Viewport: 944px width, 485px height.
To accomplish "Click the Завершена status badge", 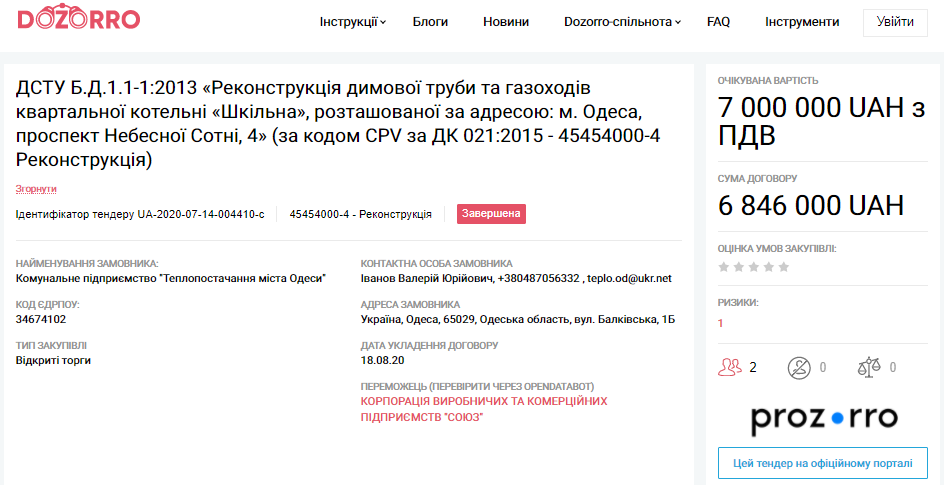I will (491, 214).
